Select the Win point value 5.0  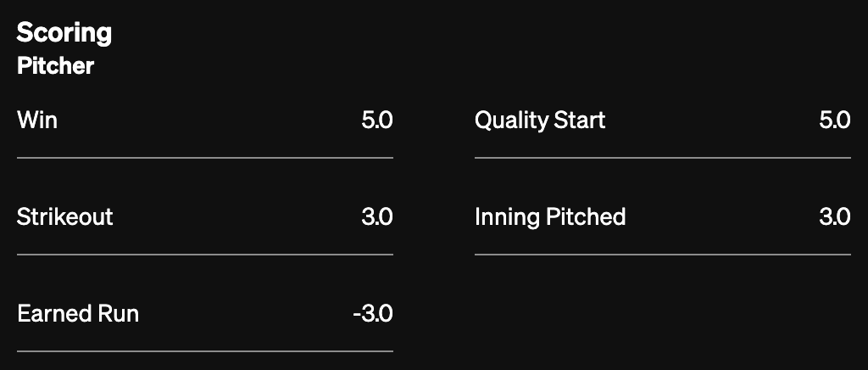point(377,120)
